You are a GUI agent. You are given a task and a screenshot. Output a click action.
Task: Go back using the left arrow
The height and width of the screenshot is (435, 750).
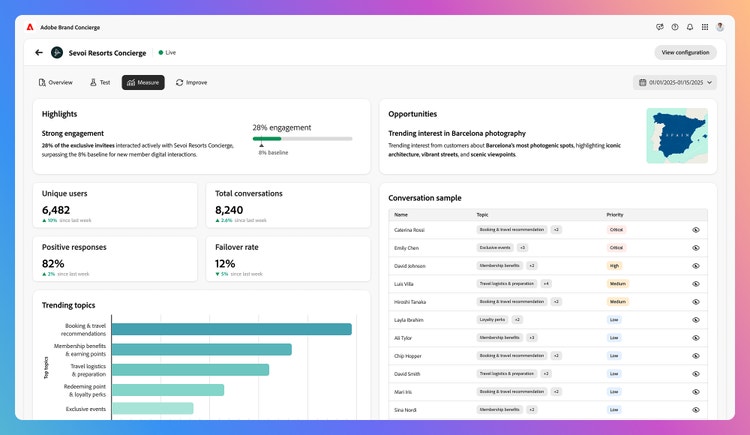click(x=39, y=53)
